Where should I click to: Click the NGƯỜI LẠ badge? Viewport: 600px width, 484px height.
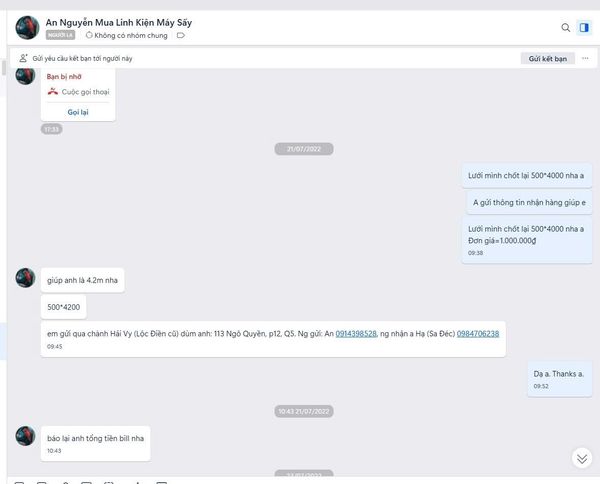(x=61, y=35)
